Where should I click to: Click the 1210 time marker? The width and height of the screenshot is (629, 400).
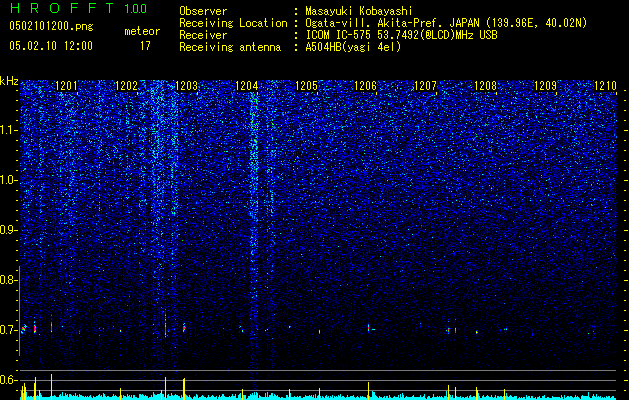point(605,86)
